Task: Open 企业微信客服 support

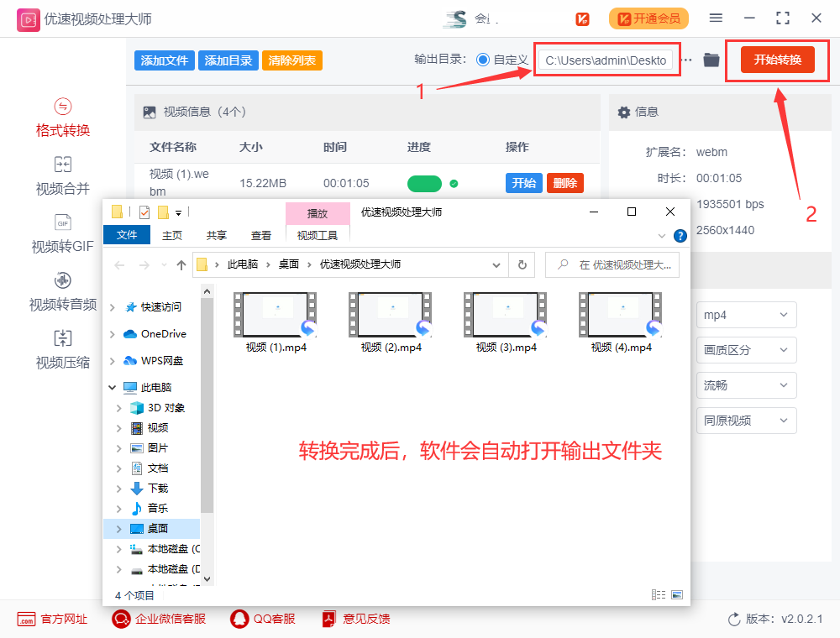Action: [158, 619]
